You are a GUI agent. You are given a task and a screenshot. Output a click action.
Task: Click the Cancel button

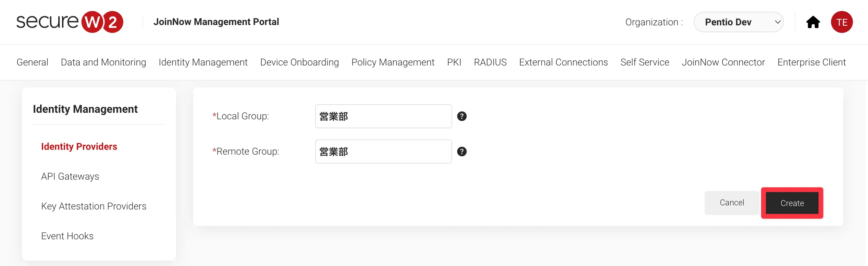pos(732,203)
